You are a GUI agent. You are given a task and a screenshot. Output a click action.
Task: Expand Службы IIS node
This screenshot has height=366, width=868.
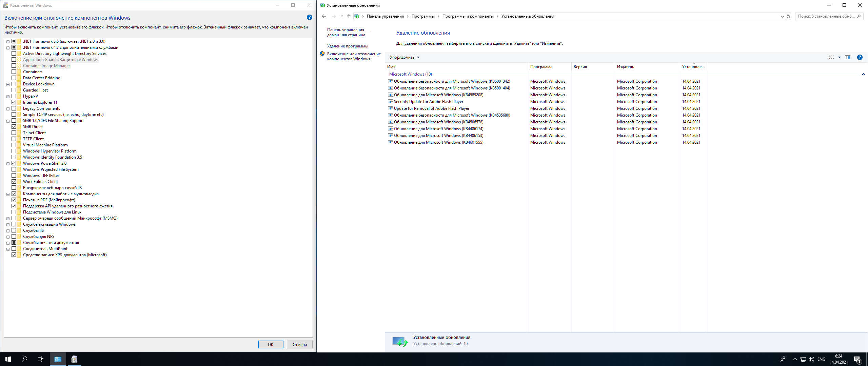coord(8,231)
